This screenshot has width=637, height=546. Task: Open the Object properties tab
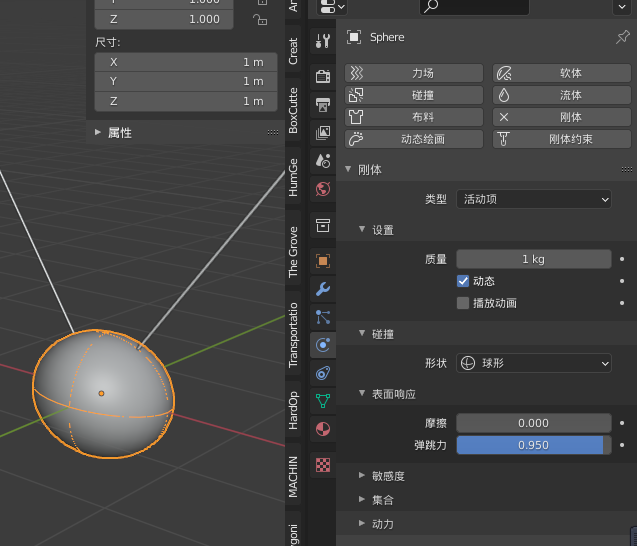323,261
